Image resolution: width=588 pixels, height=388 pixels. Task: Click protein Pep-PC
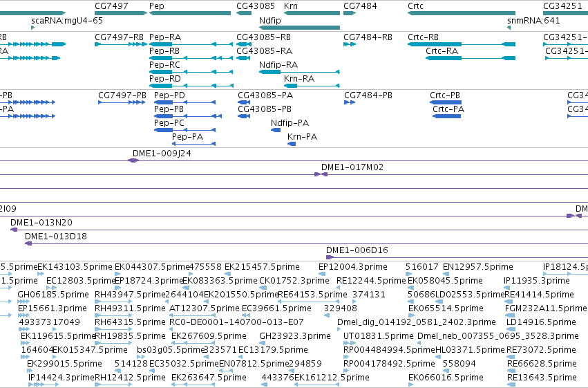click(169, 123)
